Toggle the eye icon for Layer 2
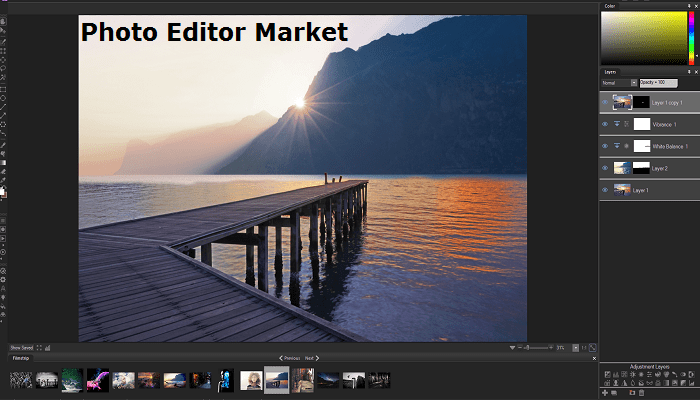The image size is (700, 400). (x=605, y=167)
